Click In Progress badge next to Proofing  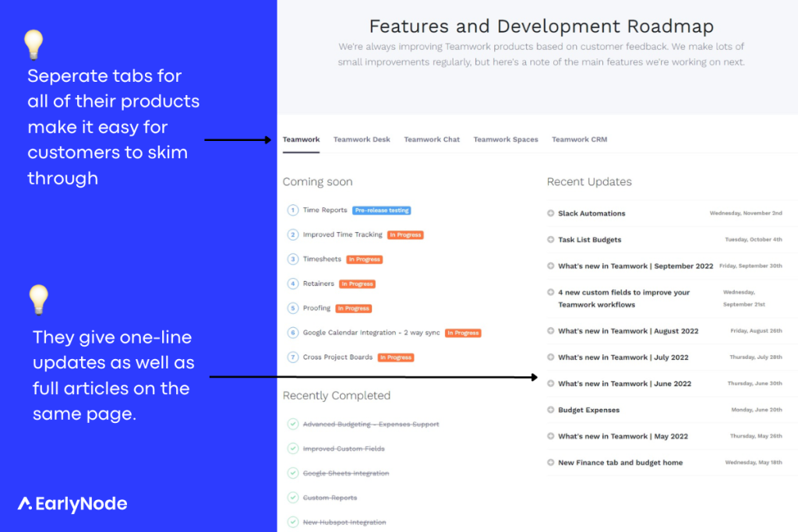click(354, 308)
